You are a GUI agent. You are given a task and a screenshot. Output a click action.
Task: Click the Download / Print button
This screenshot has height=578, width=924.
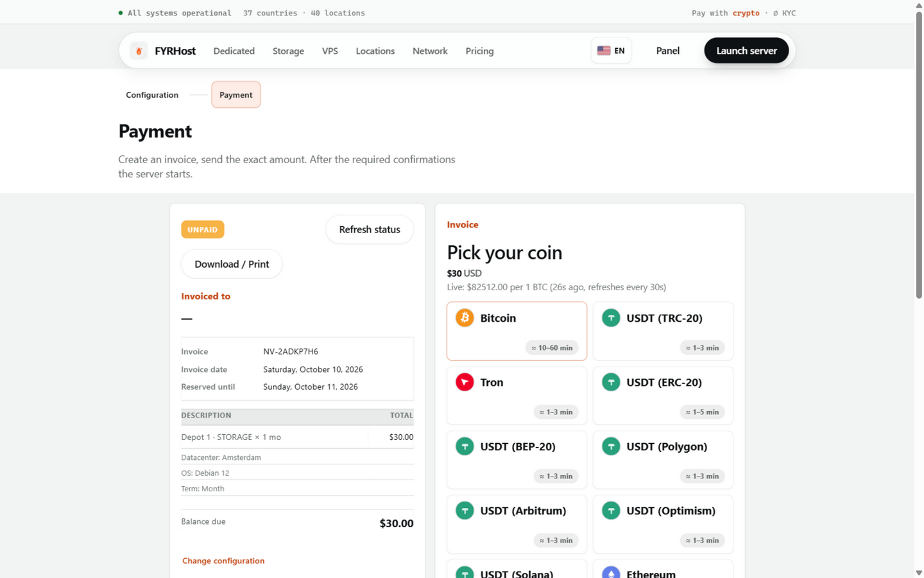click(232, 264)
